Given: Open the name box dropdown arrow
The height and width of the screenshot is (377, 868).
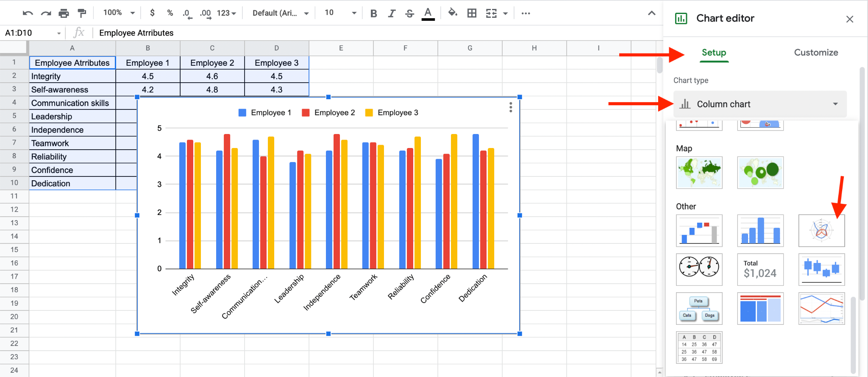Looking at the screenshot, I should (58, 33).
